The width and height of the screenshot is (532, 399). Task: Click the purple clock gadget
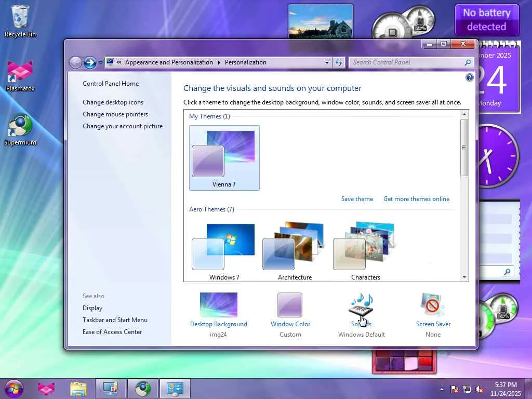[x=498, y=156]
